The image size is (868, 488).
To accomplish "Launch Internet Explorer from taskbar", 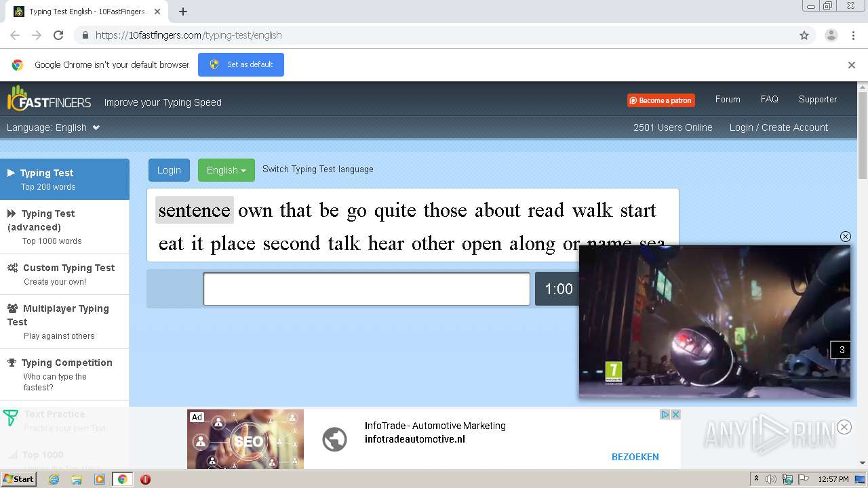I will pos(54,479).
